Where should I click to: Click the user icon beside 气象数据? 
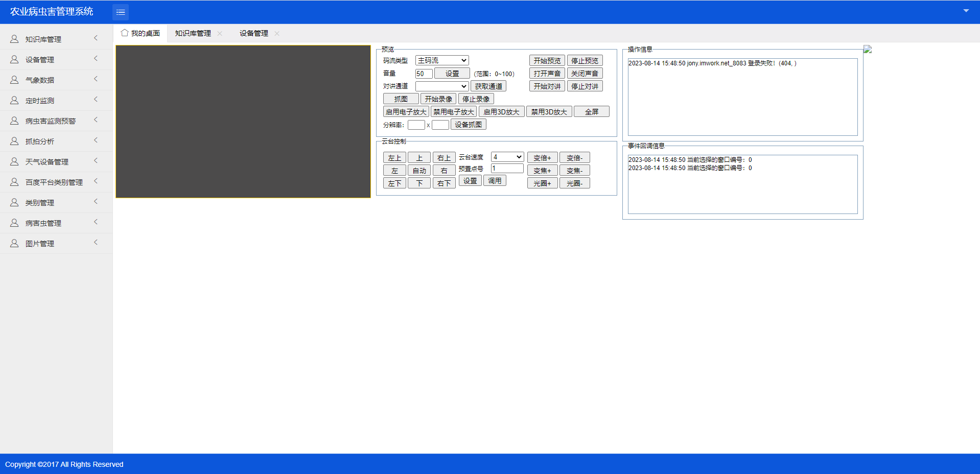pyautogui.click(x=14, y=80)
